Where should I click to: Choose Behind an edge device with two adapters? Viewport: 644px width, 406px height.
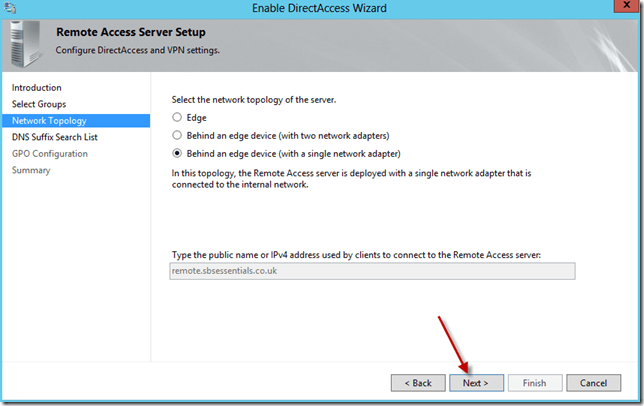(x=177, y=135)
